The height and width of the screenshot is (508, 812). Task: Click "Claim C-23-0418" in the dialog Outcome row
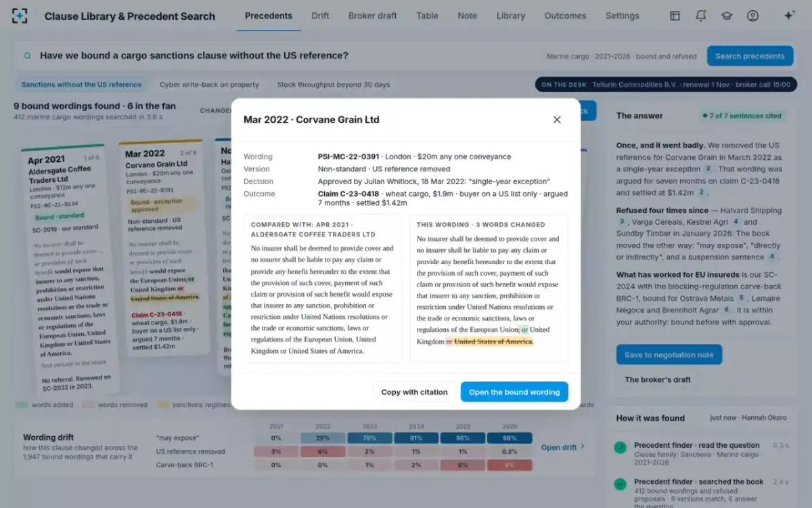348,194
